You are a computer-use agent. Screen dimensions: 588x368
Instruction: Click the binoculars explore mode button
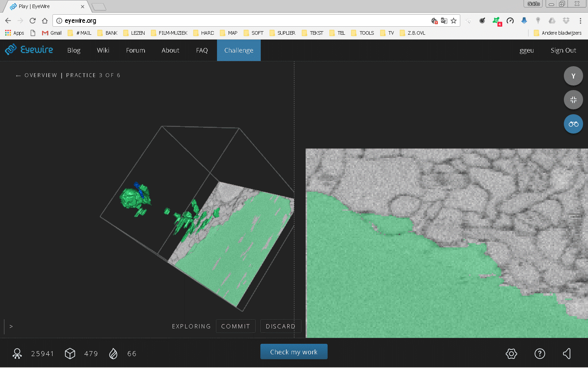click(x=573, y=124)
